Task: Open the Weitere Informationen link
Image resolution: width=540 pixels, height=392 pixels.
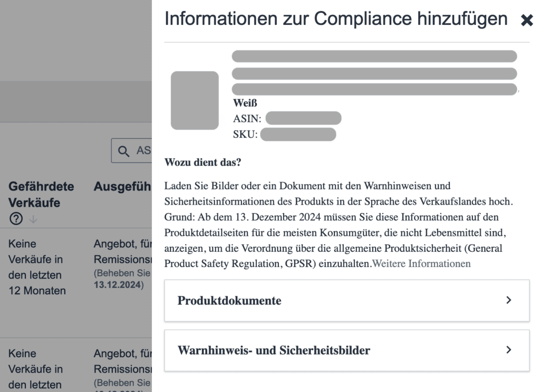Action: [421, 263]
